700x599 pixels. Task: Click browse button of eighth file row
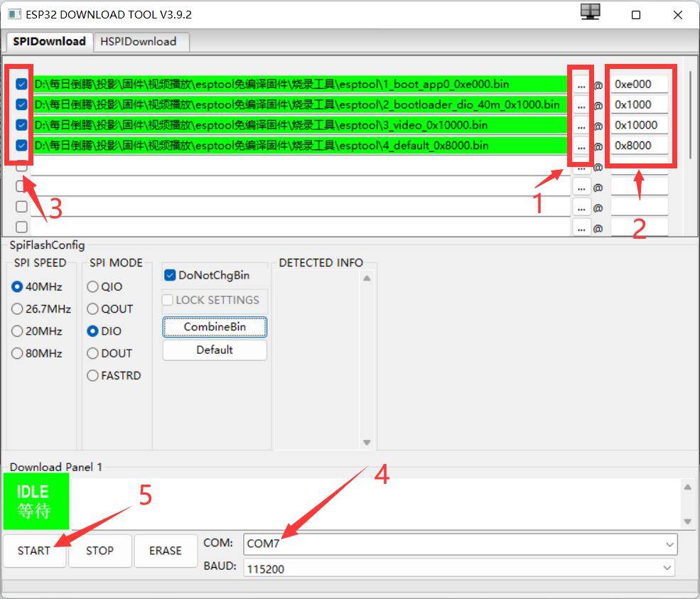[581, 228]
